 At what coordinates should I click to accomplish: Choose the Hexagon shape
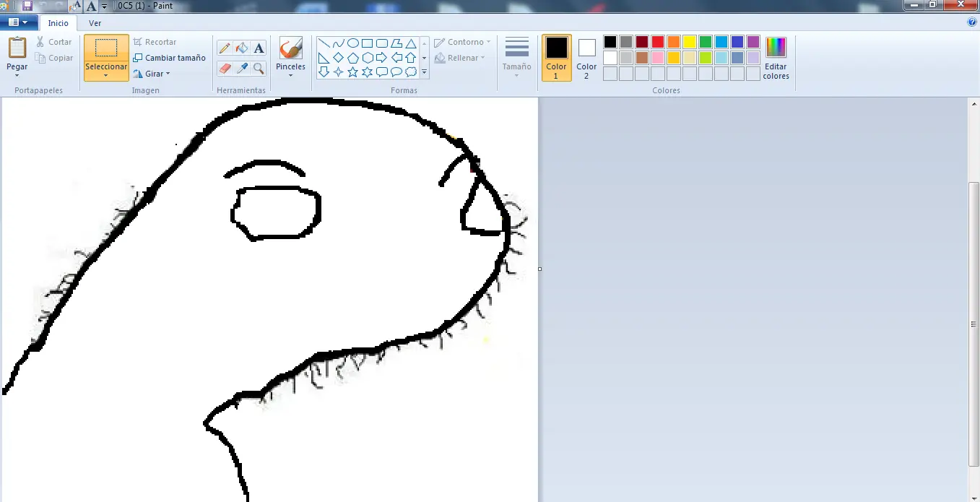367,58
